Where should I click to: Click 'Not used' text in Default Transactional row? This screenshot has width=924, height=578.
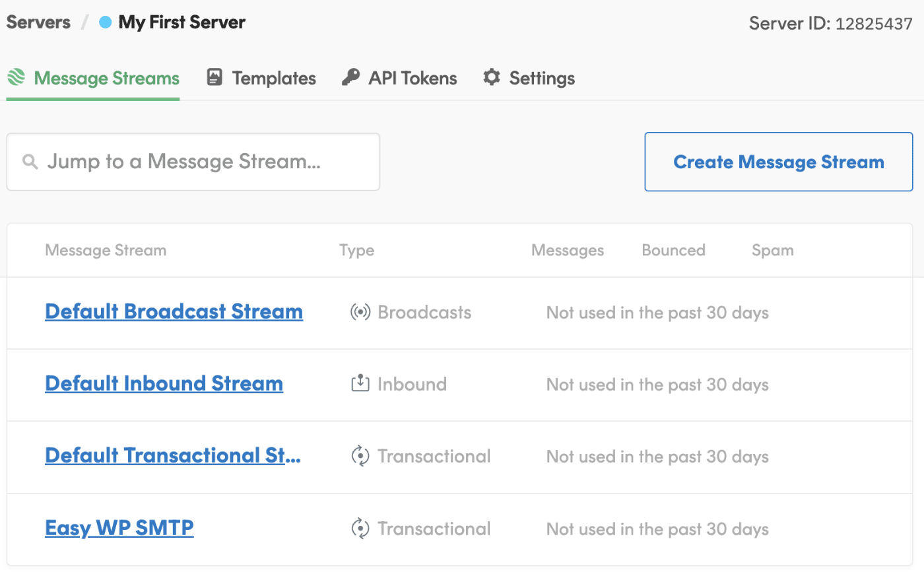pos(657,457)
